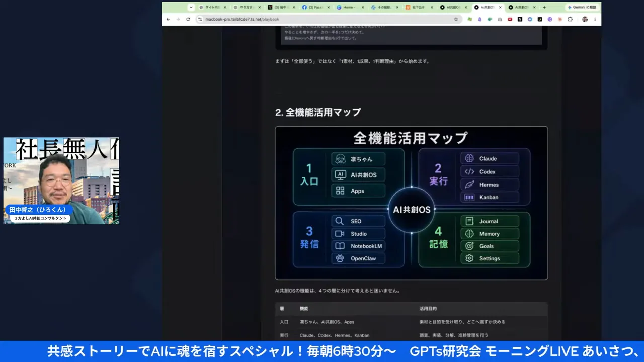Screen dimensions: 644x362
Task: Reload the playbook page
Action: pos(188,19)
